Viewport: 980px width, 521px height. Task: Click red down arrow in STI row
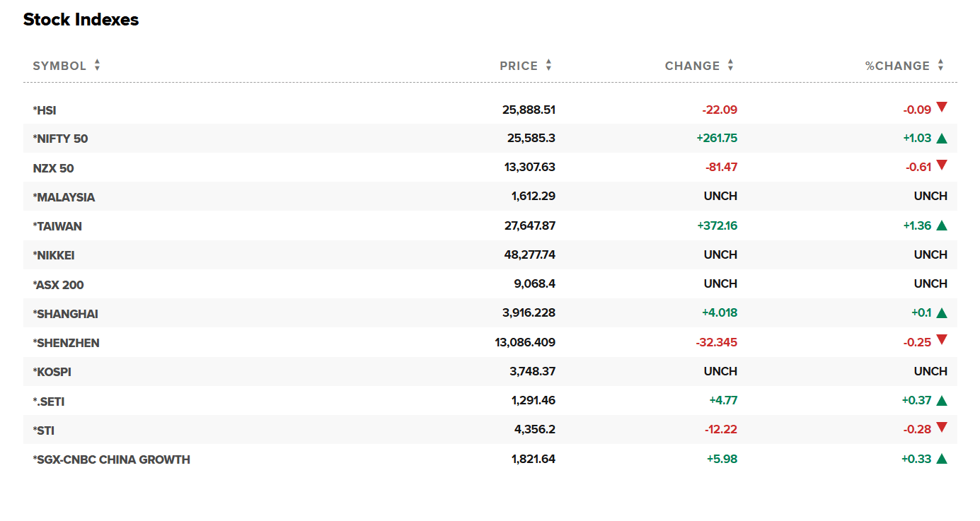tap(941, 427)
